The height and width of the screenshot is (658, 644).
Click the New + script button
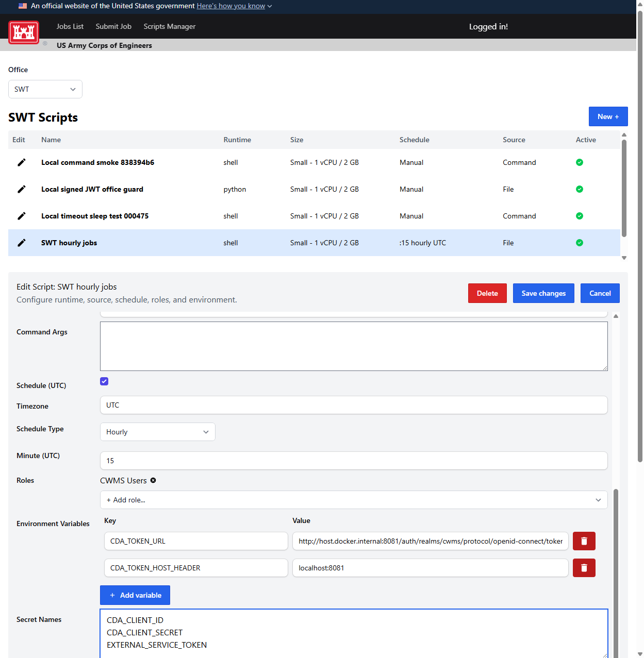point(608,116)
